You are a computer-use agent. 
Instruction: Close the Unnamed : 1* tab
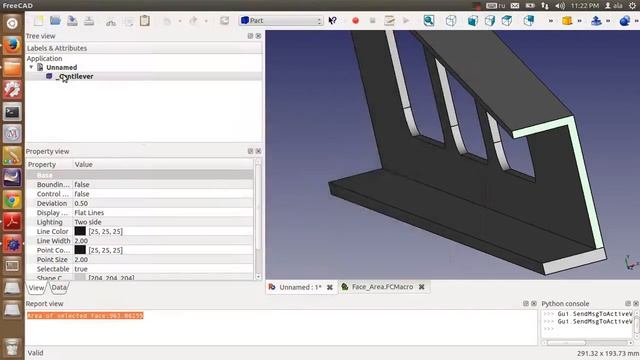[x=330, y=287]
